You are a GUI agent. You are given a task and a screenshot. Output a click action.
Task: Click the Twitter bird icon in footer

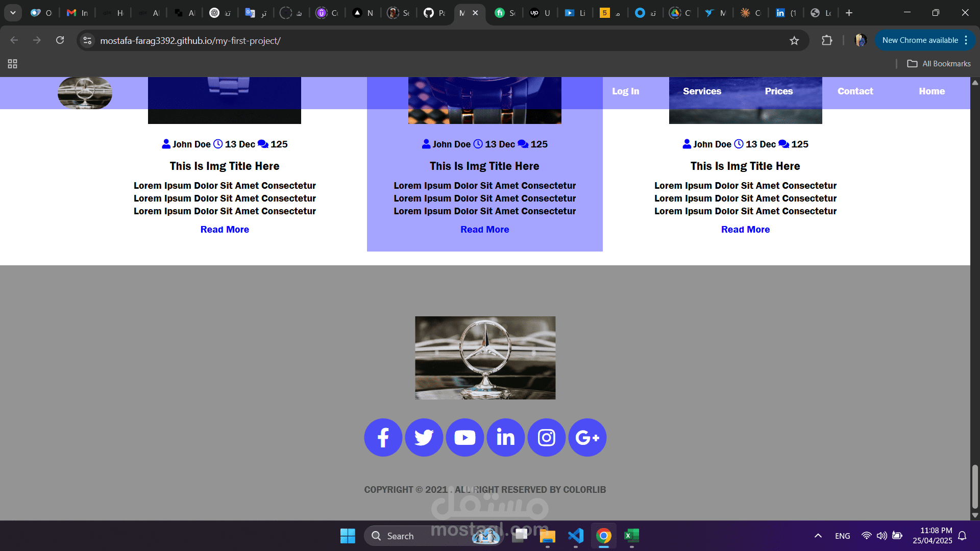424,438
